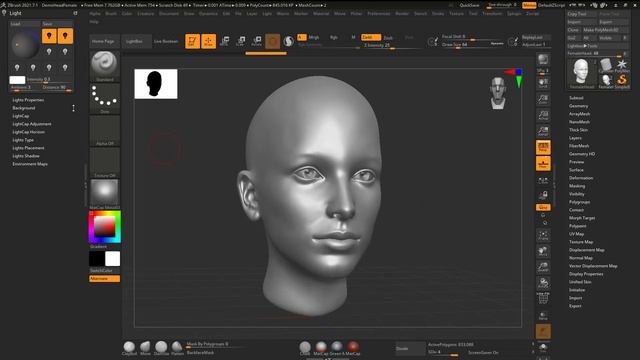Expand the LightCap section
Screen dimensions: 640x360
tap(21, 116)
